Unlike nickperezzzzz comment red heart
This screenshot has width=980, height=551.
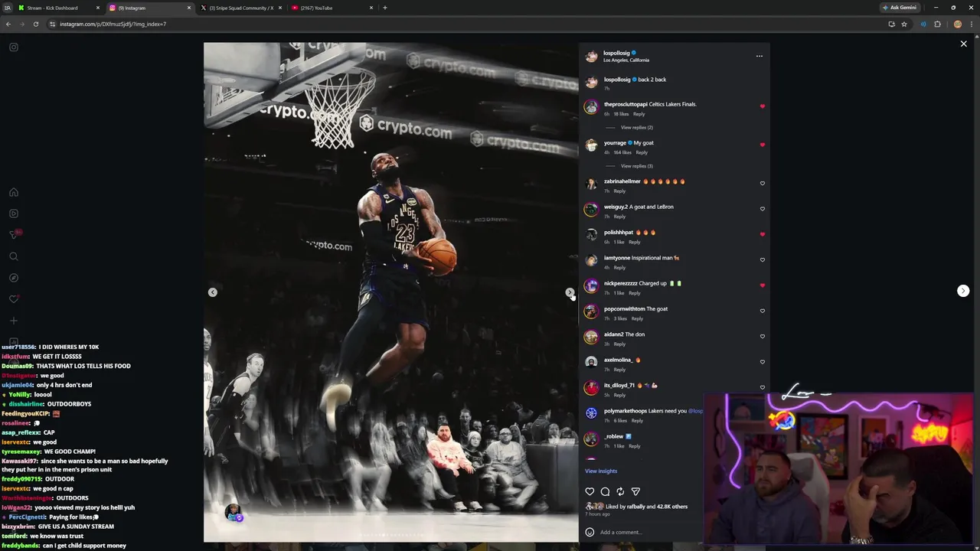763,285
